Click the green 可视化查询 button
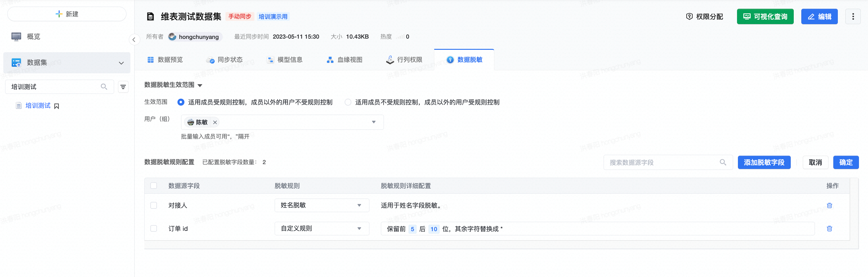The height and width of the screenshot is (277, 868). (x=765, y=17)
